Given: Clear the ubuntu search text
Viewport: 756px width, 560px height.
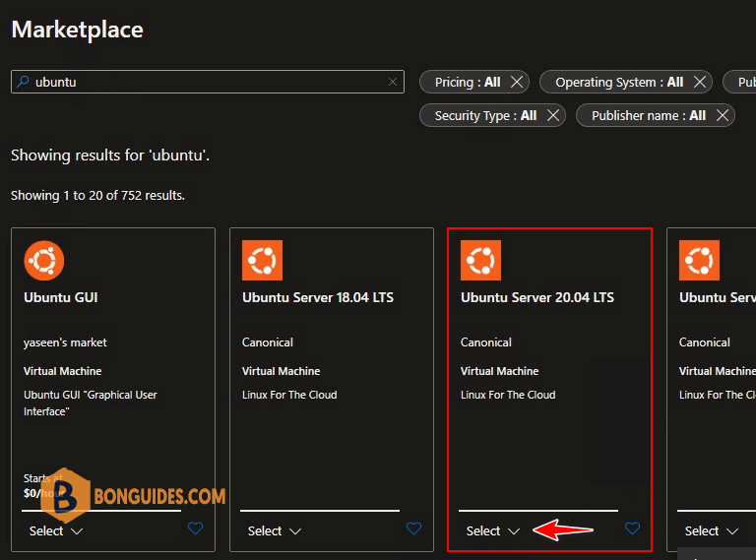Looking at the screenshot, I should coord(393,82).
